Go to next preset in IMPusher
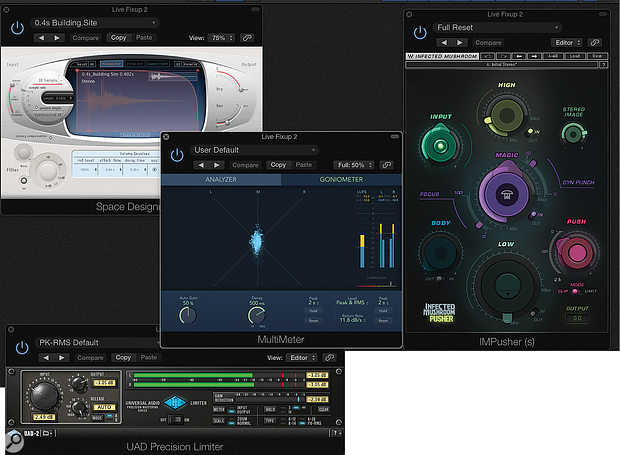The width and height of the screenshot is (620, 455). click(459, 43)
